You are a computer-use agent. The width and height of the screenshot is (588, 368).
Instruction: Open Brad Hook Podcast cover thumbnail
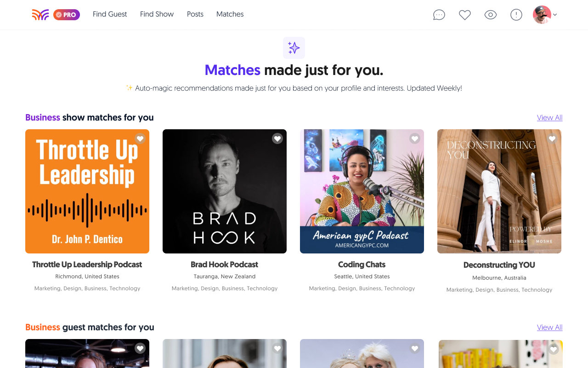coord(225,191)
